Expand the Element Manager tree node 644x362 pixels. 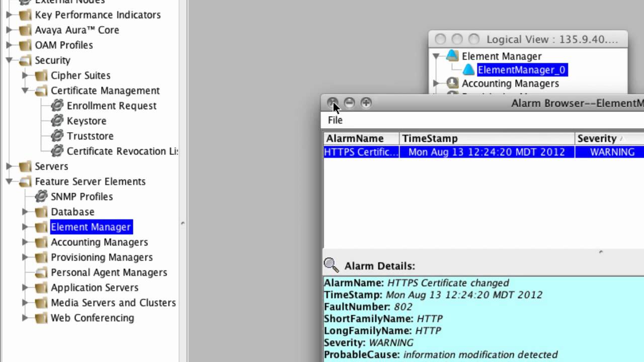coord(25,227)
